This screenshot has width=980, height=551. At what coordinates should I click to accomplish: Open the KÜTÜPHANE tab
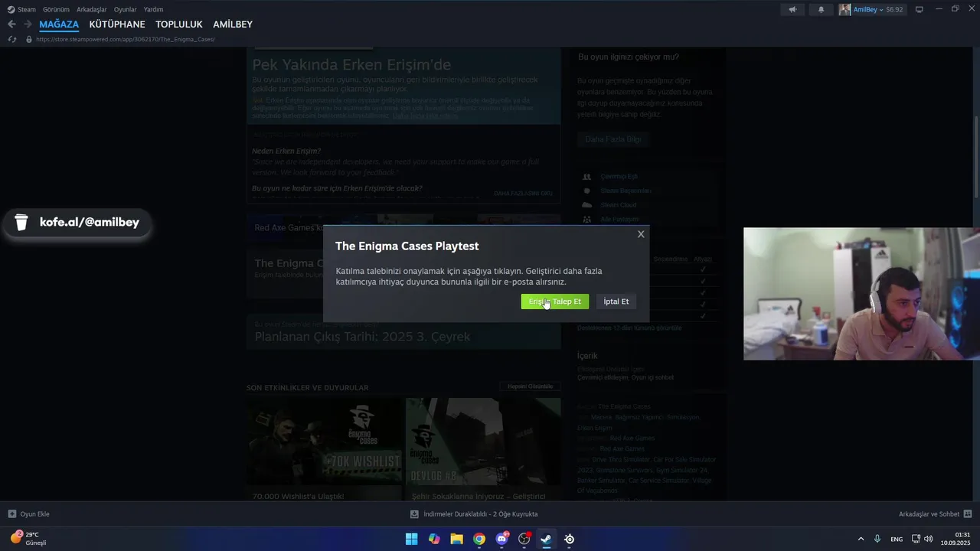pos(117,24)
